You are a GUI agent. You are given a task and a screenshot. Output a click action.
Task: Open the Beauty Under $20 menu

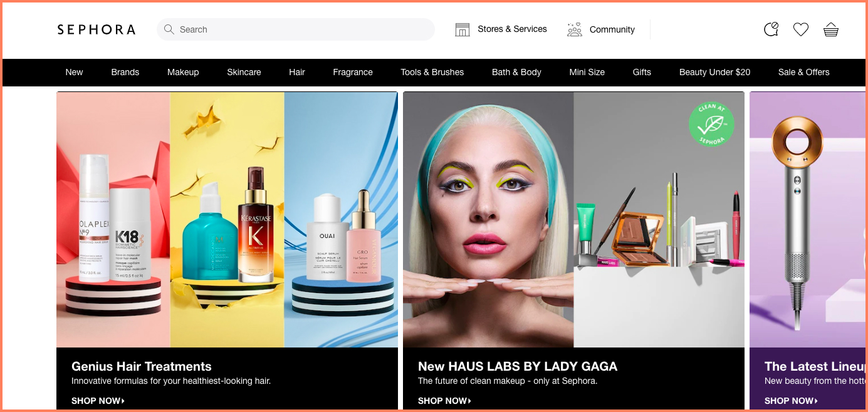pyautogui.click(x=714, y=72)
